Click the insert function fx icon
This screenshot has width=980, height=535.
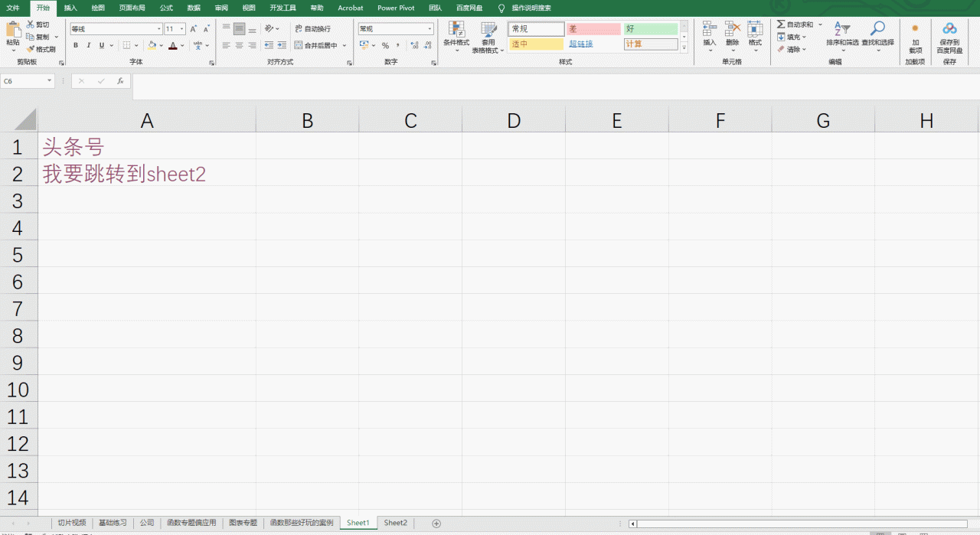coord(120,80)
